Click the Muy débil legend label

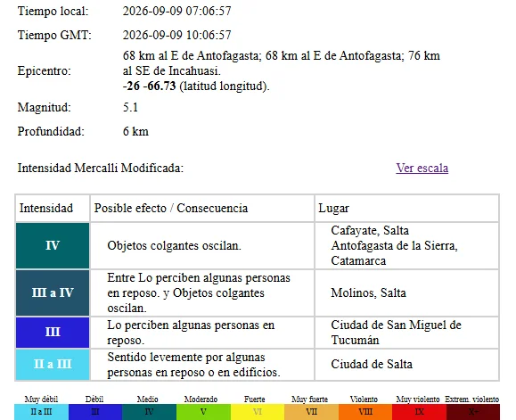click(x=41, y=399)
